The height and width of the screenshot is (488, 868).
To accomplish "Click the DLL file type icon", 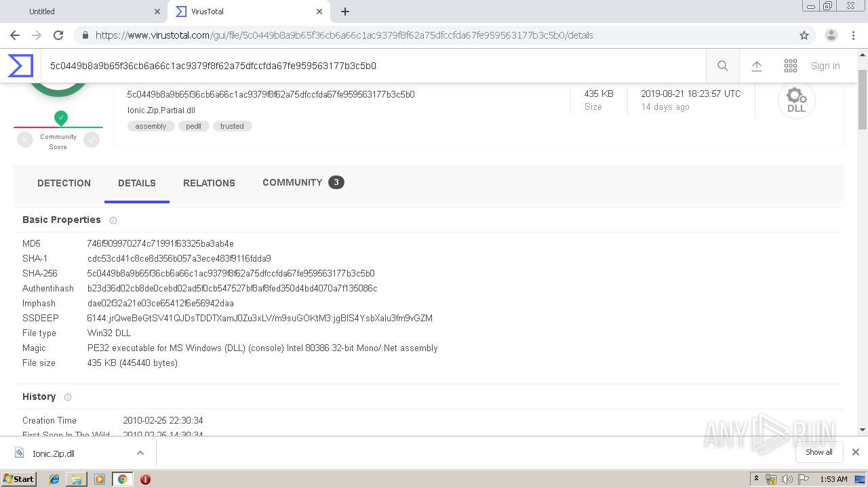I will tap(796, 100).
